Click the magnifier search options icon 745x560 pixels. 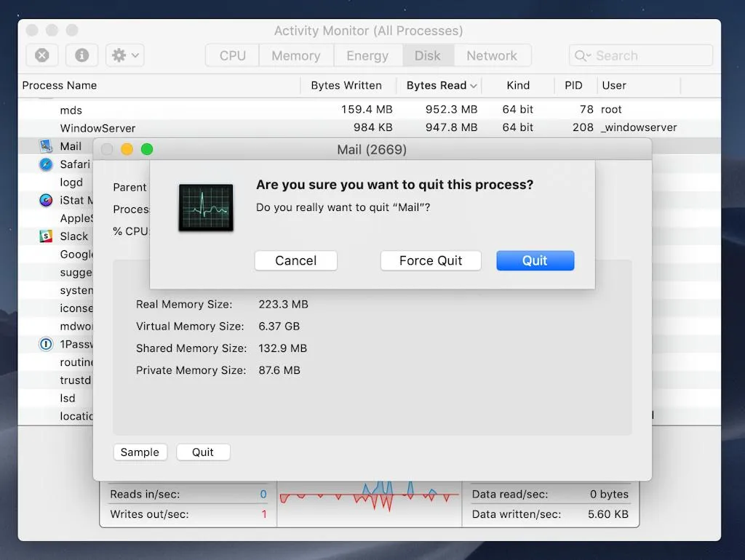[x=583, y=55]
